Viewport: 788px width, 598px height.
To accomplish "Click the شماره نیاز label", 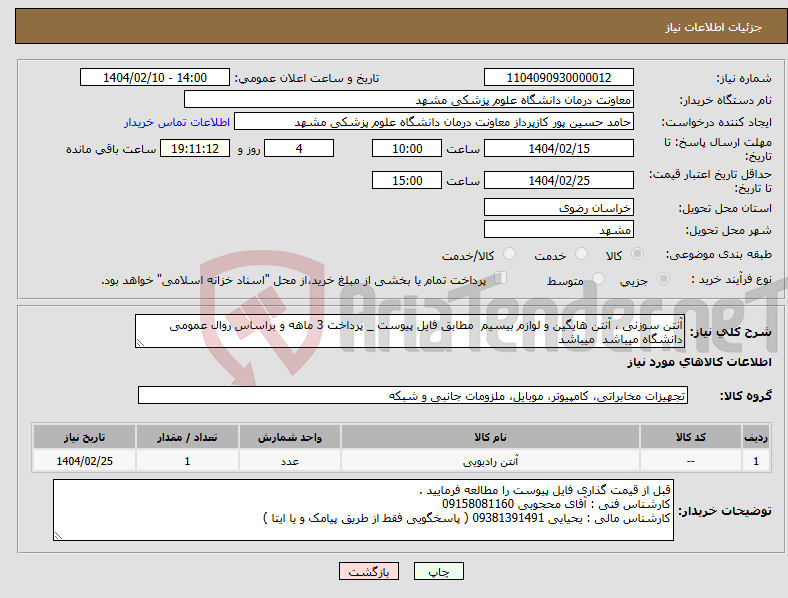I will pos(744,78).
